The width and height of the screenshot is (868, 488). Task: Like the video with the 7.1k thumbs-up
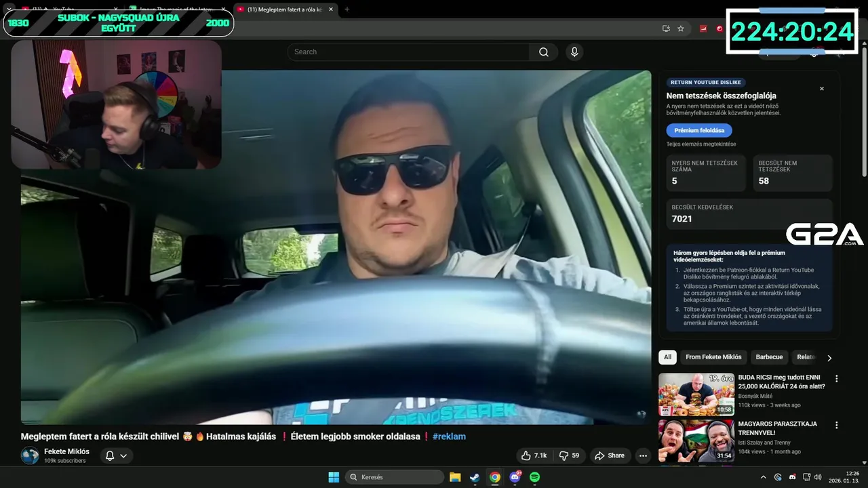(534, 455)
